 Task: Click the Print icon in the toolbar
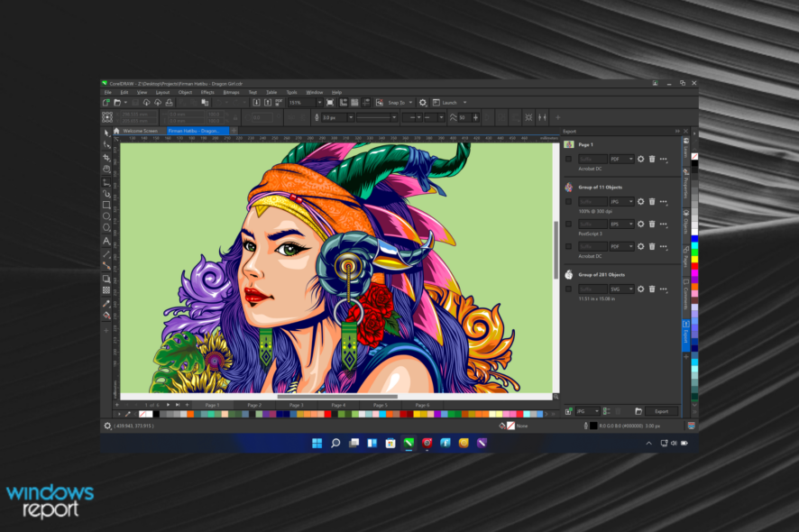(170, 103)
